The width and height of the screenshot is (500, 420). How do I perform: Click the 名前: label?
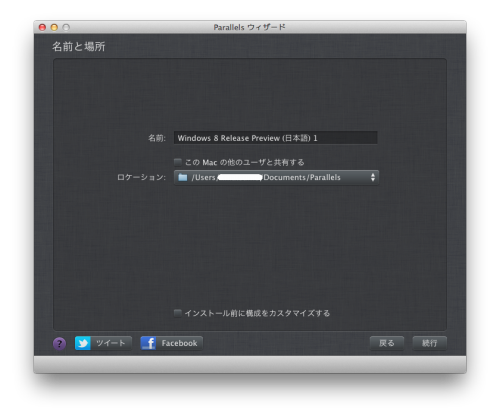157,138
